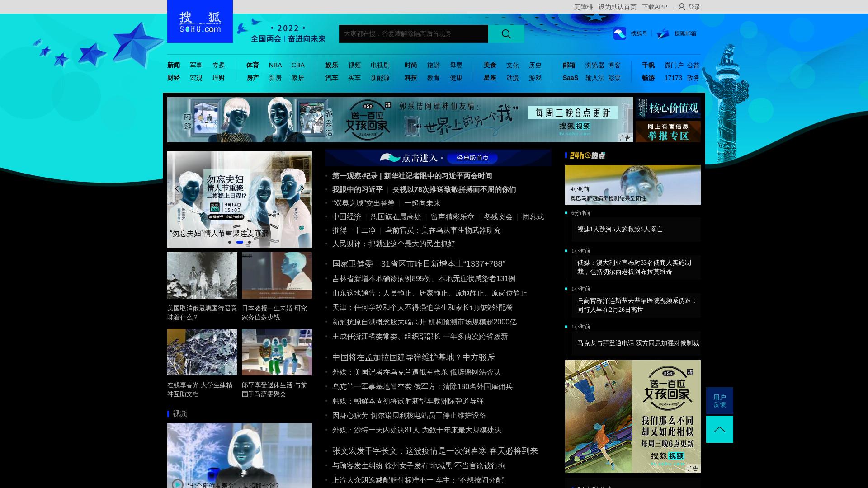Open thumbnail for 郎平享受退休生活 story

[x=277, y=352]
